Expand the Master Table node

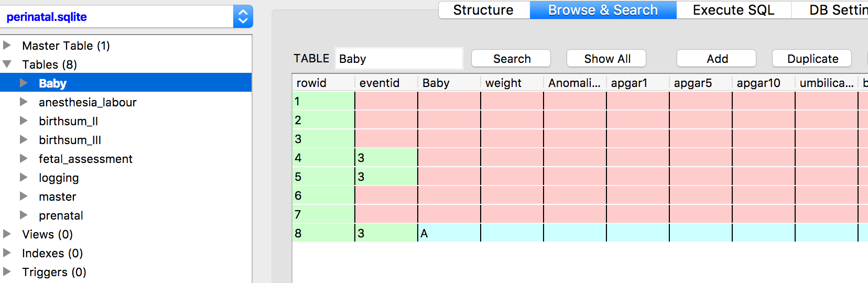pyautogui.click(x=7, y=46)
